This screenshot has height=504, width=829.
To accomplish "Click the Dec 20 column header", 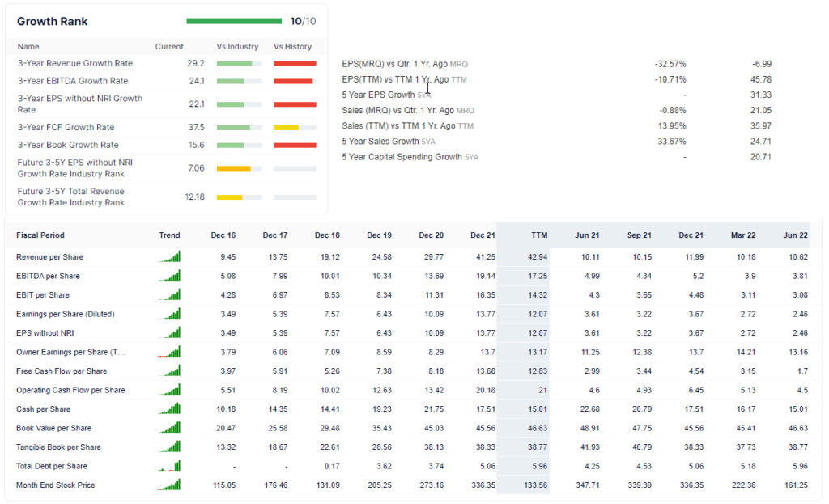I will (431, 235).
